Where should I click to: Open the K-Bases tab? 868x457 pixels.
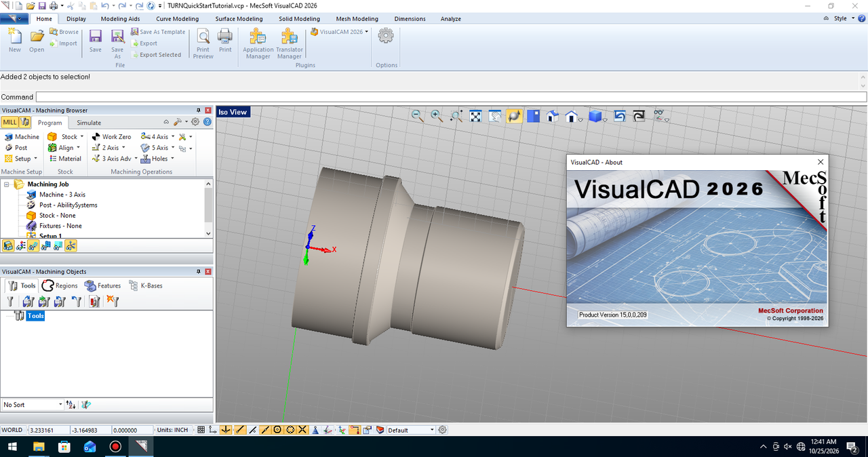(145, 285)
